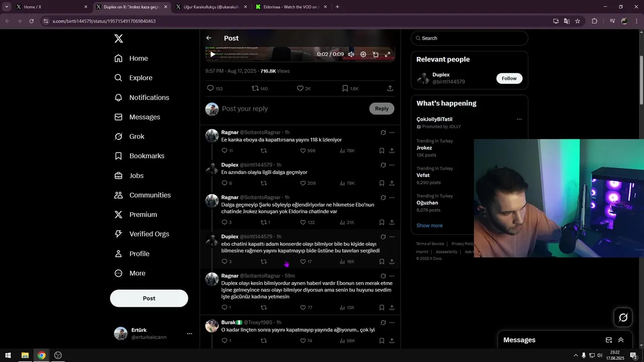Open Bookmarks in the sidebar
The width and height of the screenshot is (644, 362).
(x=139, y=156)
